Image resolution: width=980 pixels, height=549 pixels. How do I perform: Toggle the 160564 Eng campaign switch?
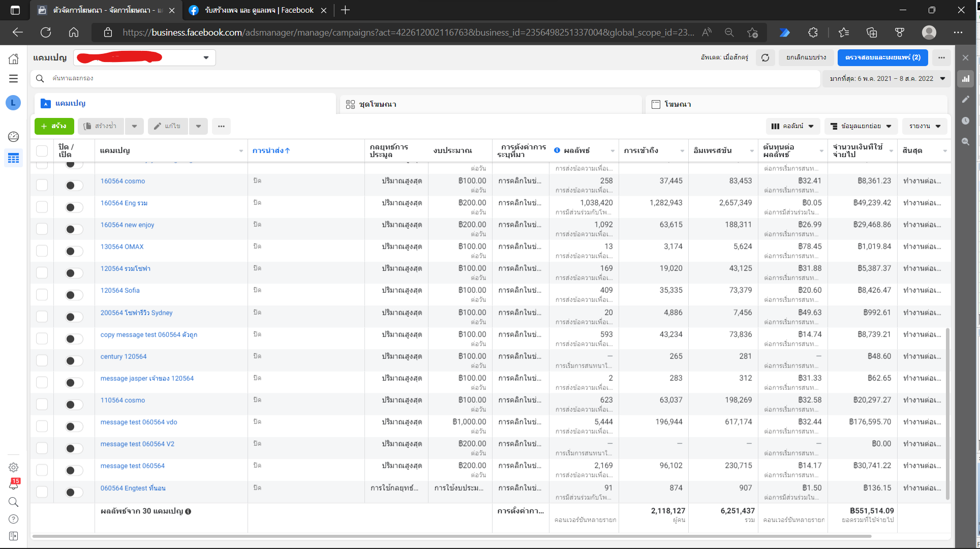pyautogui.click(x=74, y=207)
